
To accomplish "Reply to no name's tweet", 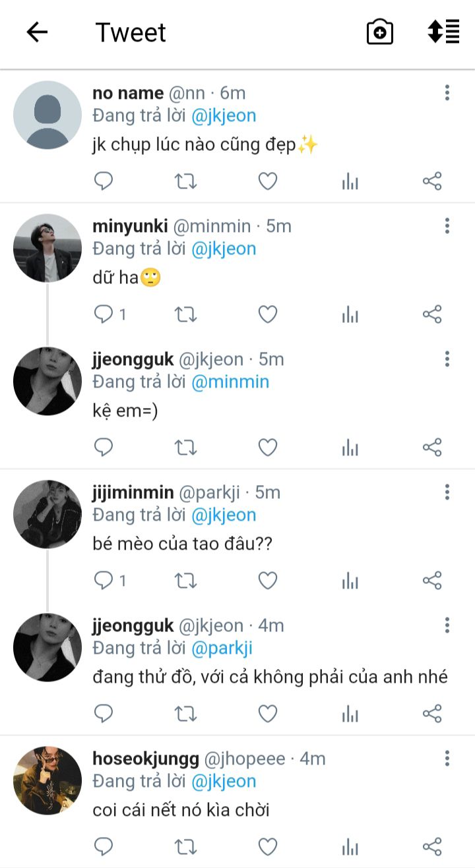I will coord(104,181).
